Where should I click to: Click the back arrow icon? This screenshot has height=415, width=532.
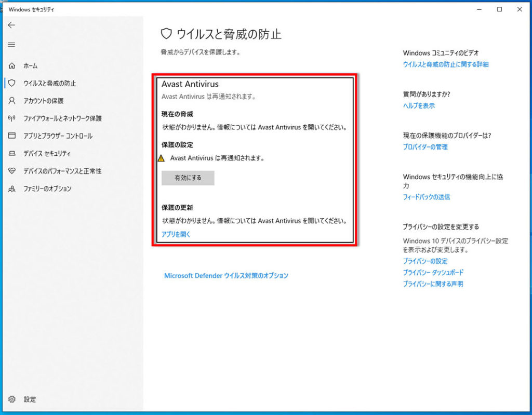click(11, 25)
